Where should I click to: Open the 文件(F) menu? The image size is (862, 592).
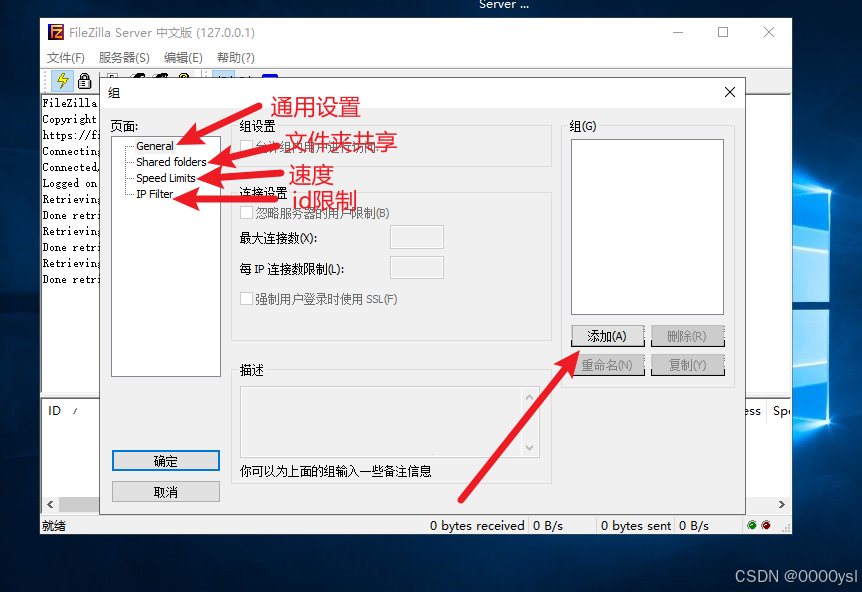66,58
